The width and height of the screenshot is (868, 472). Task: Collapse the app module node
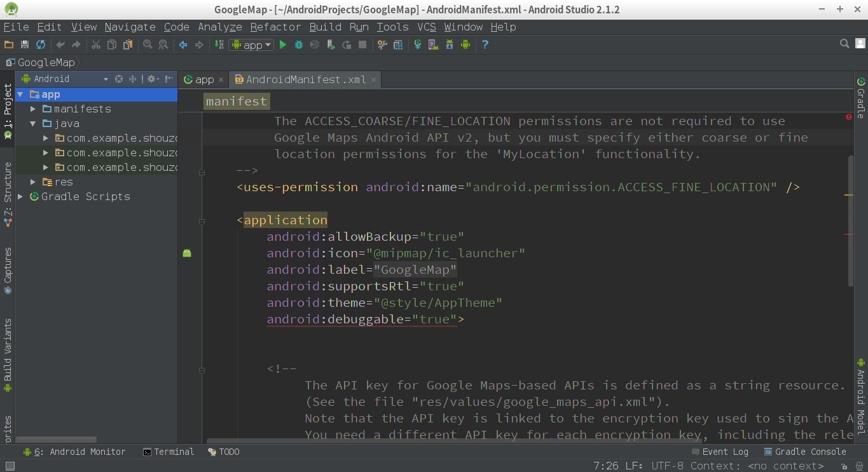[x=20, y=94]
